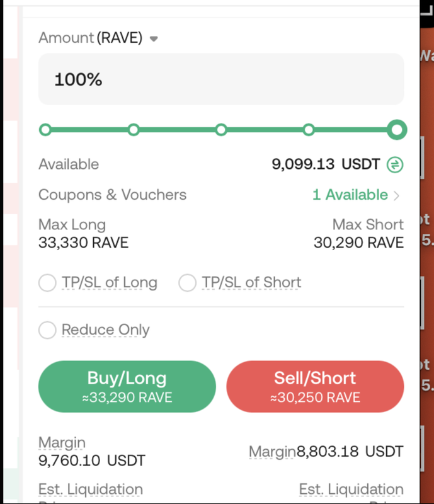This screenshot has width=434, height=504.
Task: Click the Max Long 33,330 RAVE value
Action: pyautogui.click(x=83, y=243)
